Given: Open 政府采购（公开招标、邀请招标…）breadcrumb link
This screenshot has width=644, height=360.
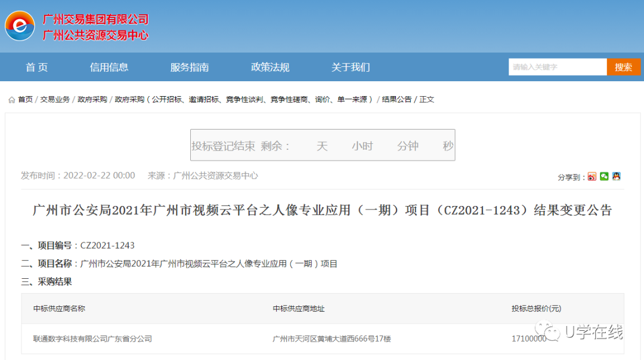Looking at the screenshot, I should 244,100.
